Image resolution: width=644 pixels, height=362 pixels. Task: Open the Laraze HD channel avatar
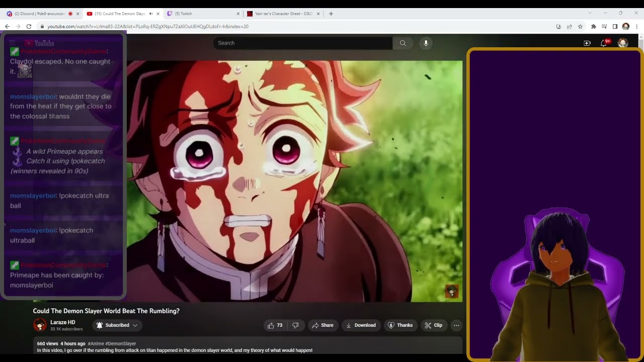(40, 325)
